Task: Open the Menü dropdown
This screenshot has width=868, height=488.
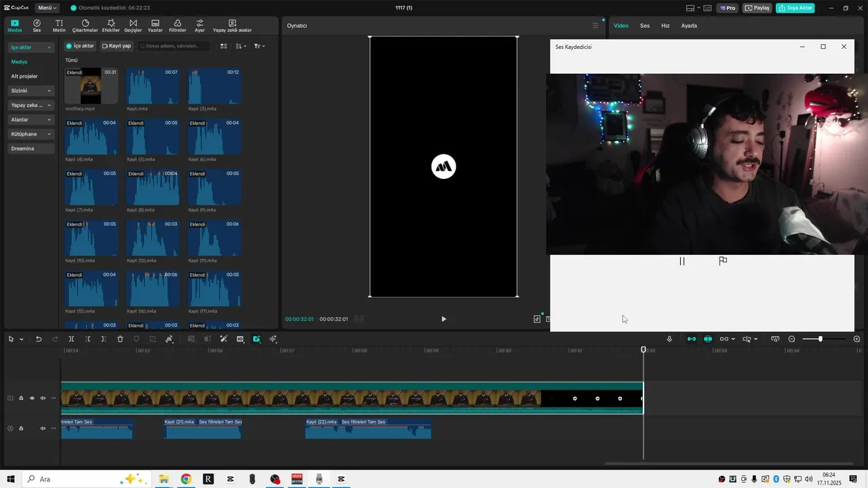Action: (x=47, y=8)
